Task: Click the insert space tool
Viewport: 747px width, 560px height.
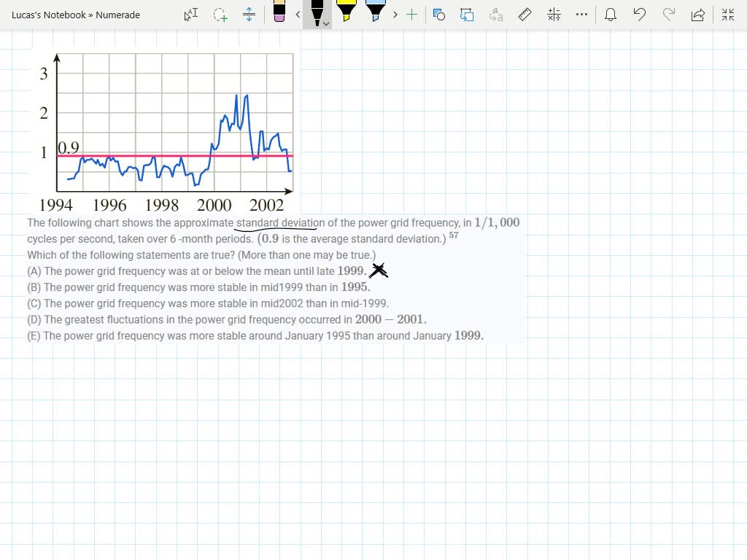Action: click(248, 15)
